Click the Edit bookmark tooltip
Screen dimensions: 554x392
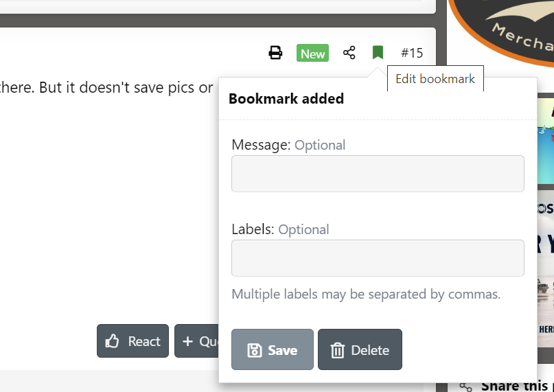point(435,79)
